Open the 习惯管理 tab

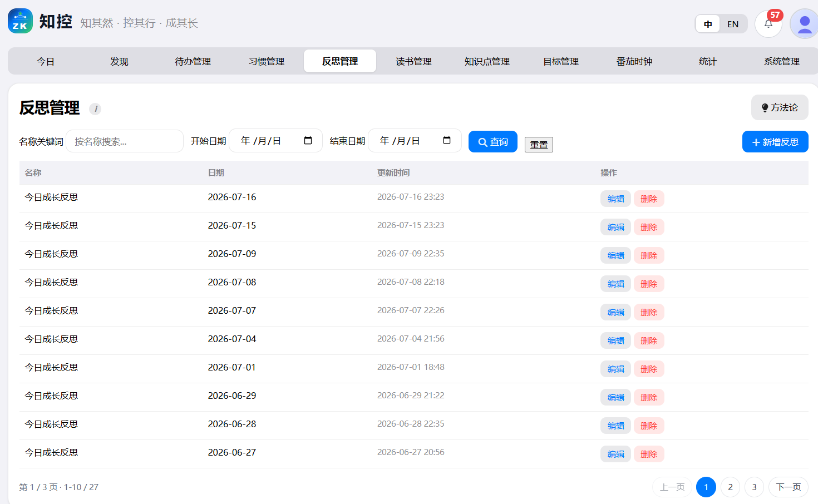click(266, 61)
